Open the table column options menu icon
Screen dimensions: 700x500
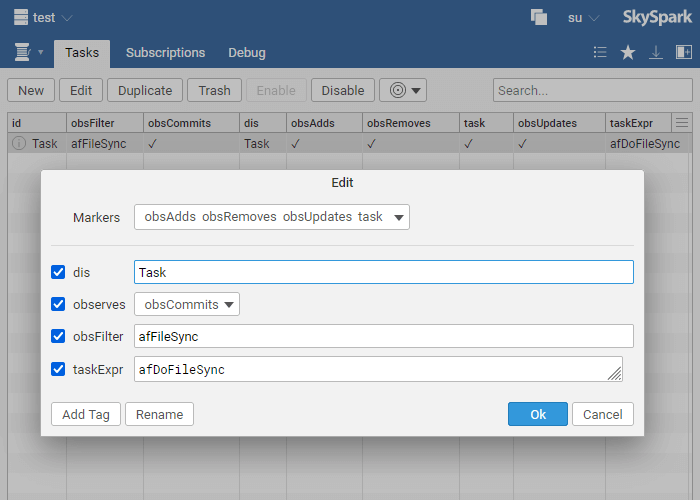pos(682,123)
